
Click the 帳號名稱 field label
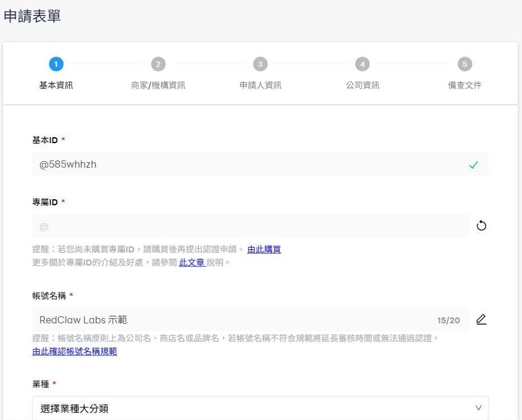click(x=49, y=295)
